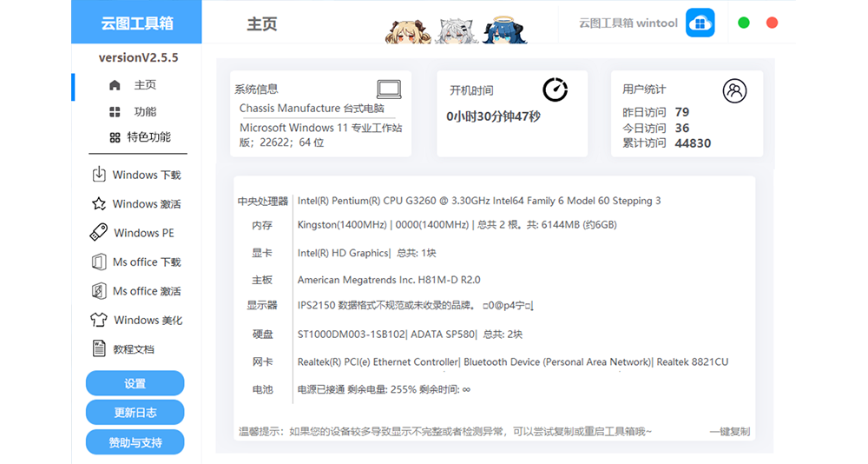868x464 pixels.
Task: Click the Chassis Manufacture 台式电脑 text
Action: click(x=312, y=108)
